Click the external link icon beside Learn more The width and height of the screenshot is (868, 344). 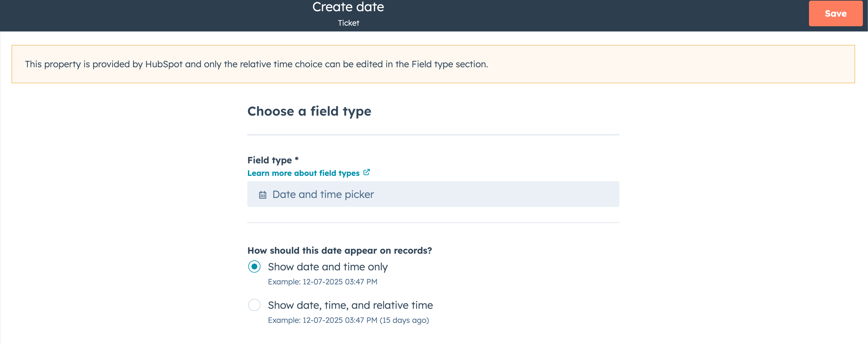[367, 172]
